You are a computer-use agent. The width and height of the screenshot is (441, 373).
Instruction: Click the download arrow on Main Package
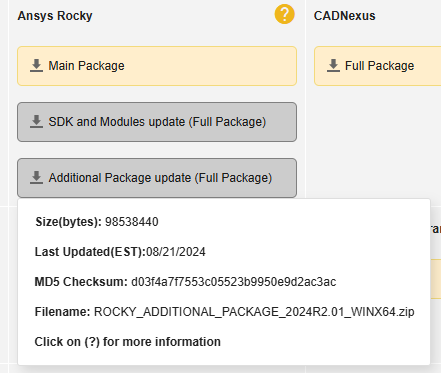(x=36, y=66)
